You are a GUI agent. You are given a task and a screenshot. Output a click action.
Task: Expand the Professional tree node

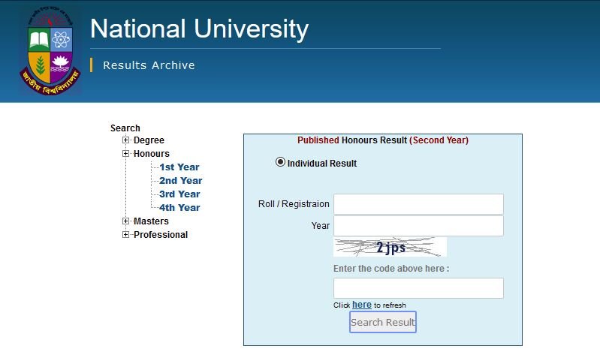[125, 234]
